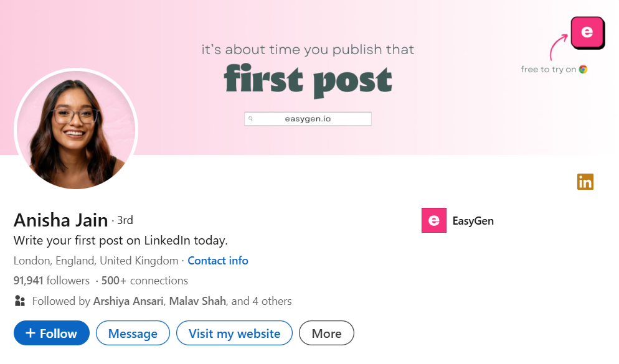
Task: Click the EasyGen company name
Action: point(473,221)
